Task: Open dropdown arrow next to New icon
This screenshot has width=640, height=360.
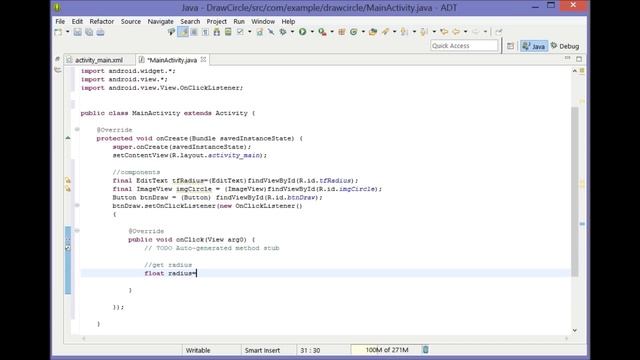Action: 68,32
